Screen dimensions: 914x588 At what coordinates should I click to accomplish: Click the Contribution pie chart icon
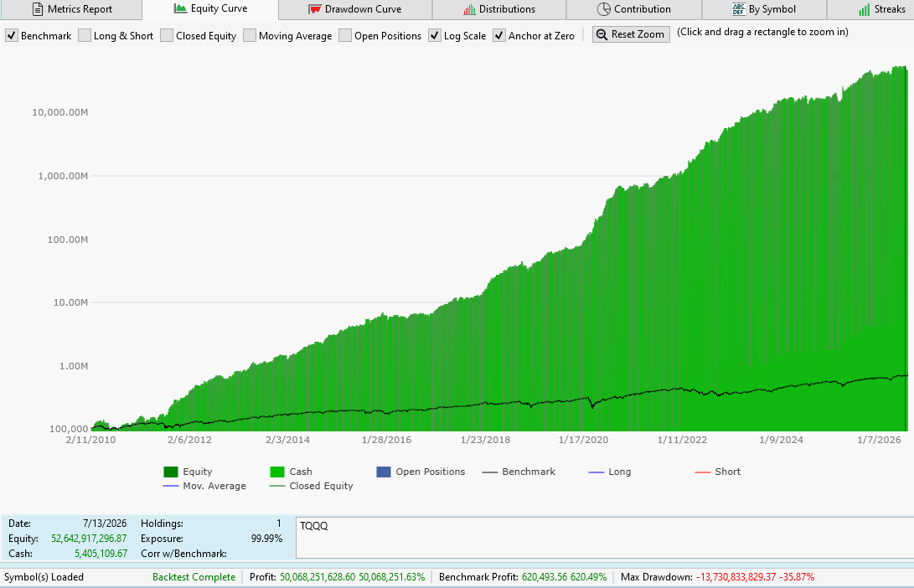604,9
